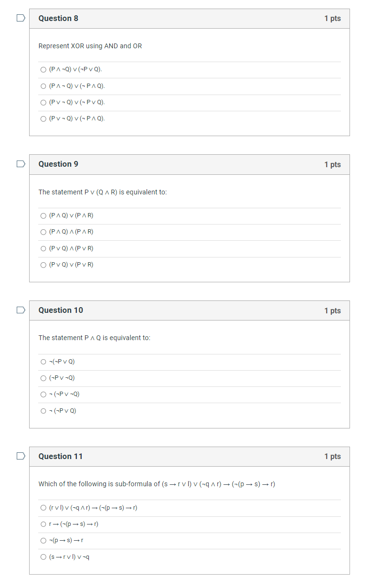Select answer (P ∨ ¬Q) ∨ (¬P ∨ Q) in Question 8
The image size is (371, 588).
click(x=43, y=102)
